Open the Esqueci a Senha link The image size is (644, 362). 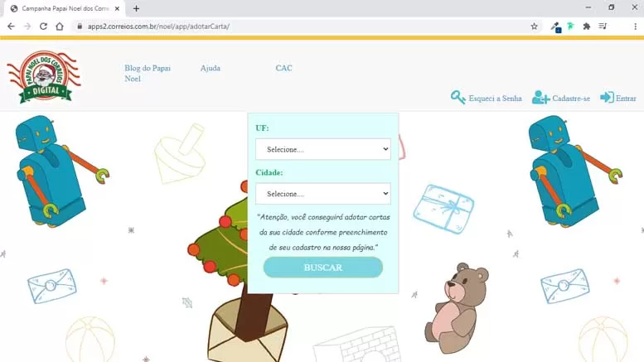click(x=495, y=99)
